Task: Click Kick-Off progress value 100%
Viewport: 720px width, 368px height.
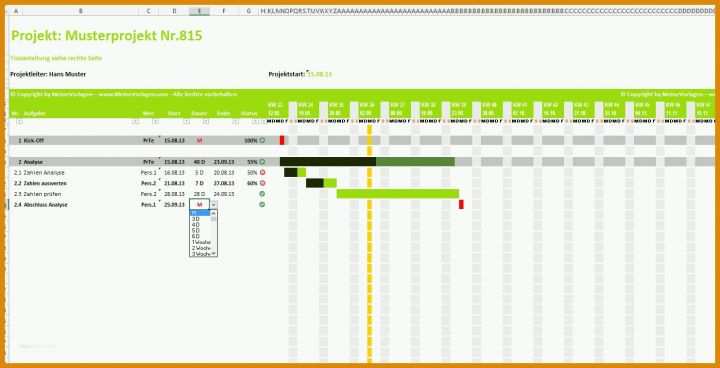Action: pyautogui.click(x=251, y=140)
